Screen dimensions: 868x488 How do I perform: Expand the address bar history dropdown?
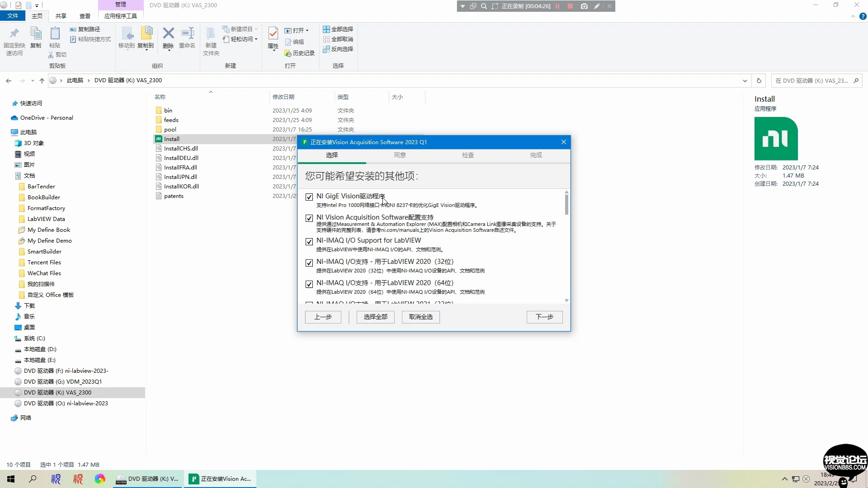[745, 81]
